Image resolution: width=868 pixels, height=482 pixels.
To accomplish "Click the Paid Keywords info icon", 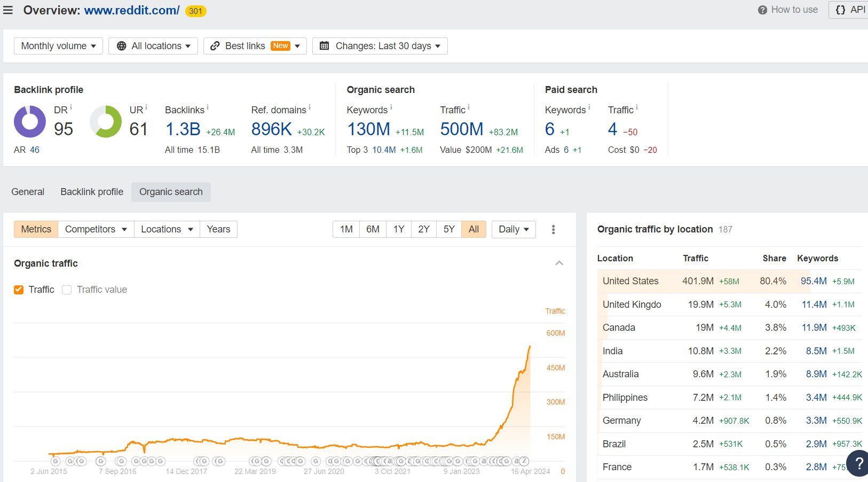I will pos(589,107).
